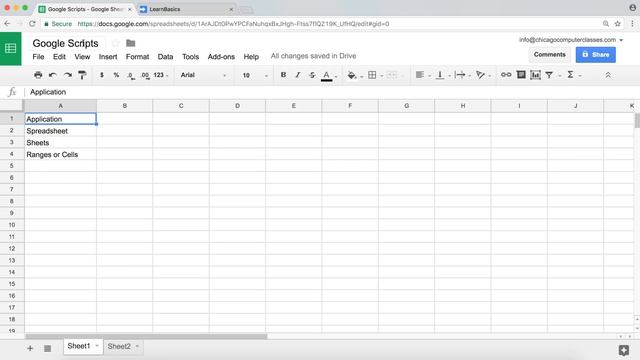Click the document title Google Scripts
This screenshot has width=640, height=360.
click(65, 43)
